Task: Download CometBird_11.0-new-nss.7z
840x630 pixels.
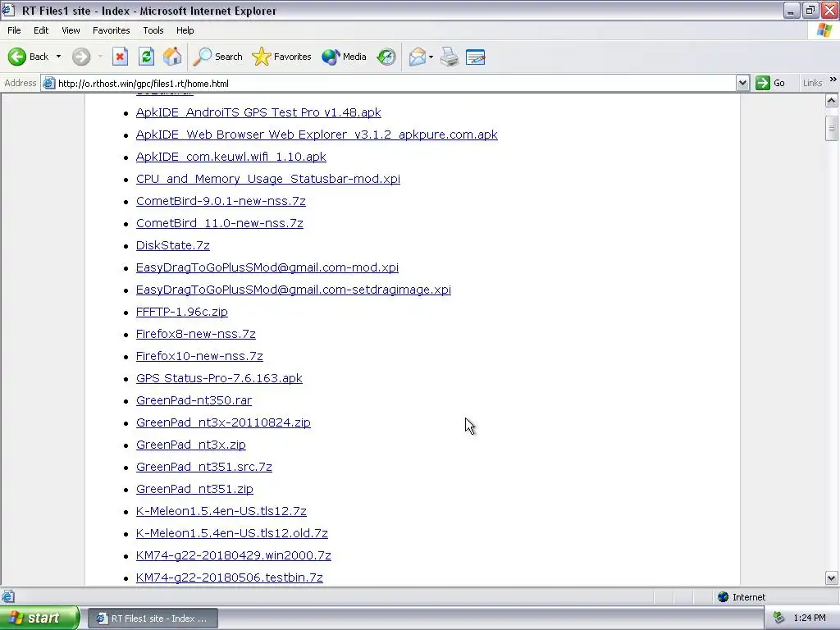Action: coord(220,223)
